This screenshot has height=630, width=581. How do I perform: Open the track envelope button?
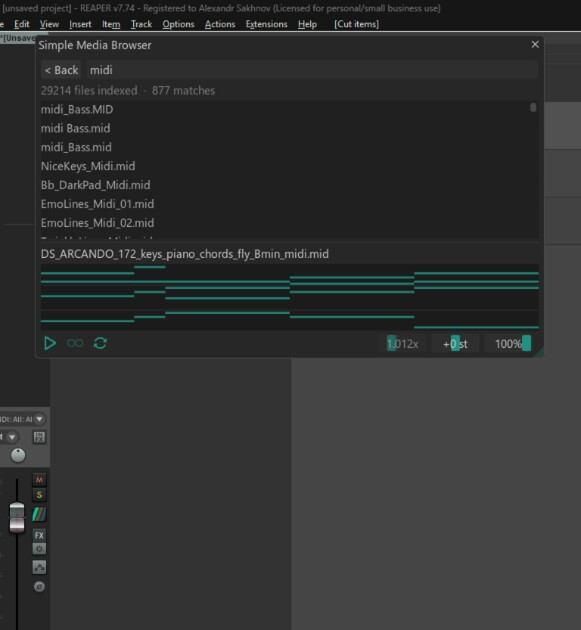click(39, 567)
